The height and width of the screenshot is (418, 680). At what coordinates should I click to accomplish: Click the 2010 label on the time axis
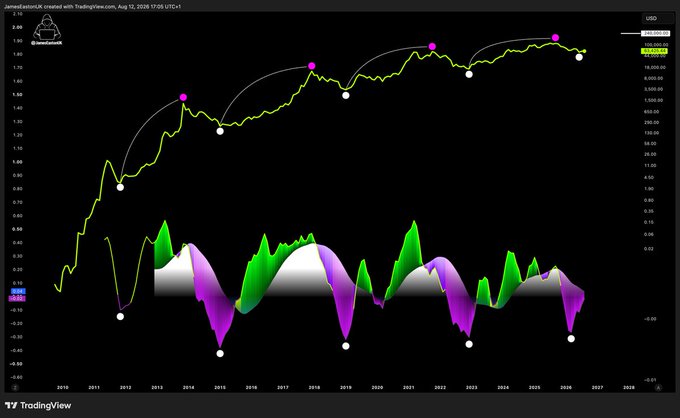(x=62, y=388)
